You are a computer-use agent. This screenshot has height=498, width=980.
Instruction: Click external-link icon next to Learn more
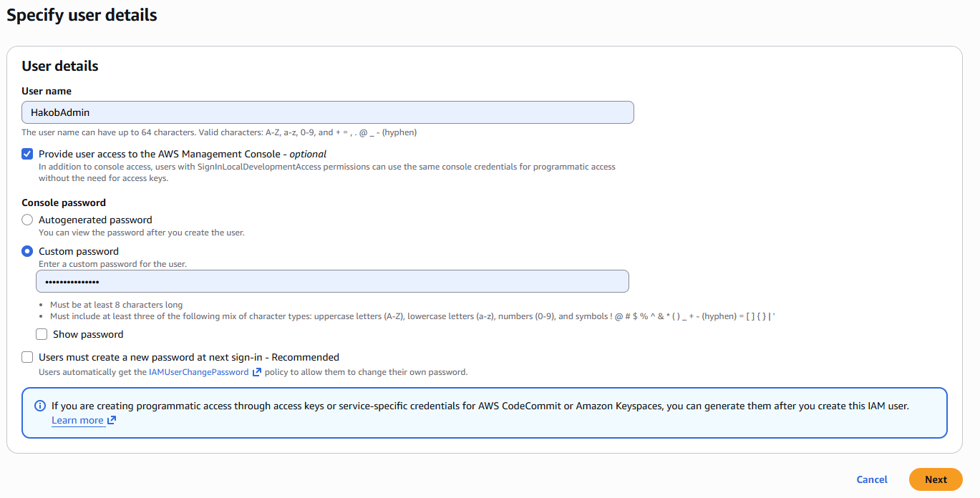point(112,421)
